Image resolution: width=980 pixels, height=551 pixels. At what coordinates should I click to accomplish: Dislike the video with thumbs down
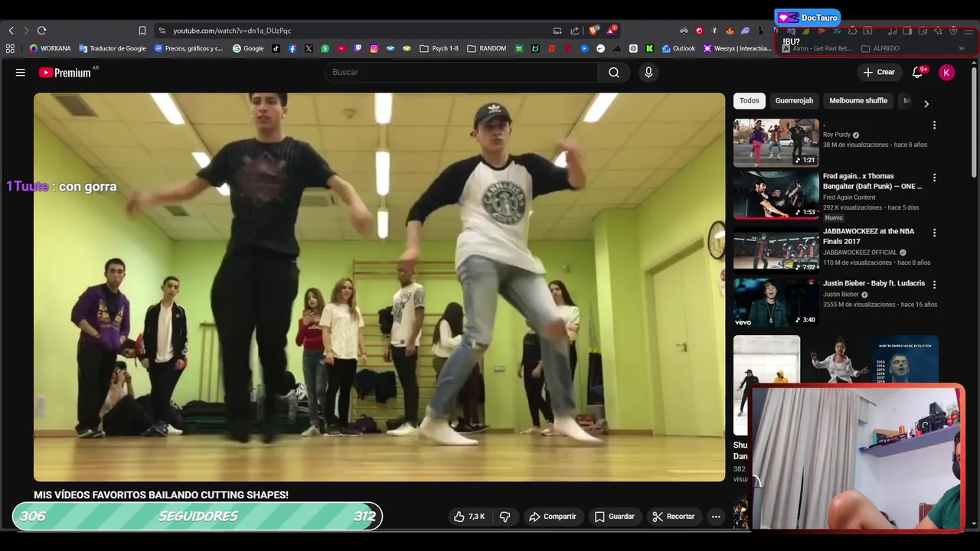tap(505, 517)
